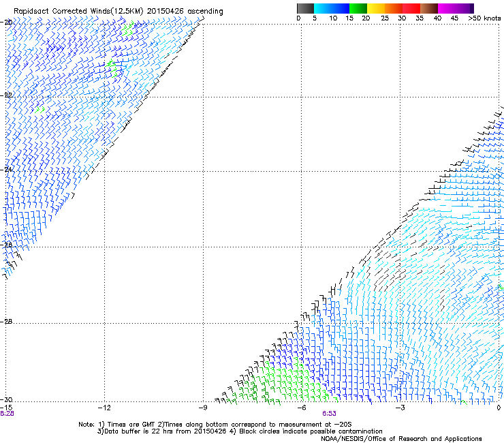The width and height of the screenshot is (504, 443).
Task: Select the orange 25–30 knots legend segment
Action: [394, 8]
